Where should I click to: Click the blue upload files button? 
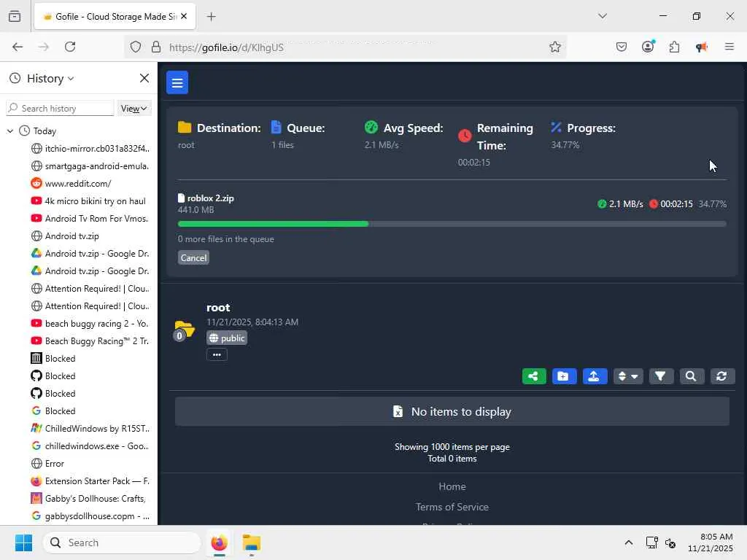click(x=595, y=376)
